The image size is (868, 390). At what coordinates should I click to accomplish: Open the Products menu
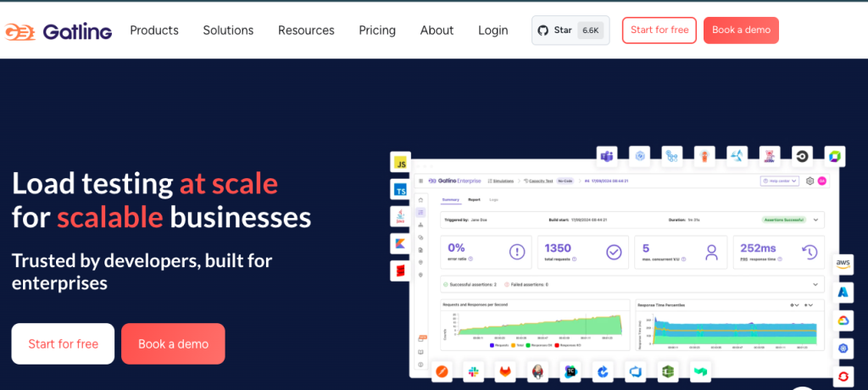(154, 31)
